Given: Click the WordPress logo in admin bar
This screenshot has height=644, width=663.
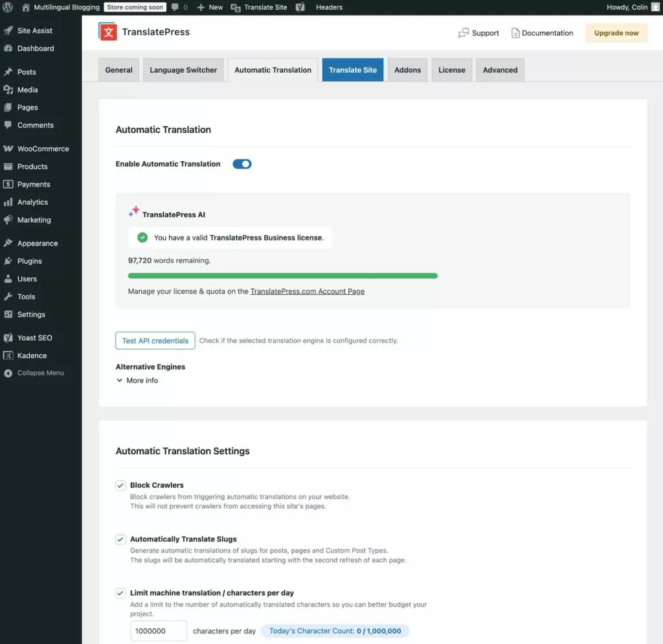Looking at the screenshot, I should coord(8,7).
